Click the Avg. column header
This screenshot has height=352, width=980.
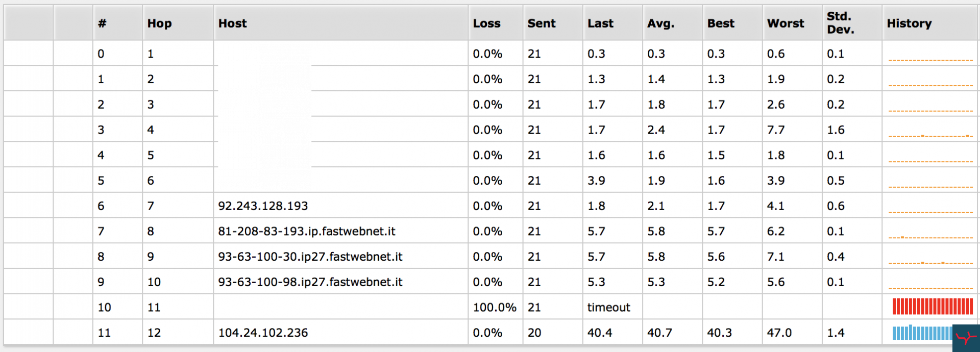pos(661,23)
